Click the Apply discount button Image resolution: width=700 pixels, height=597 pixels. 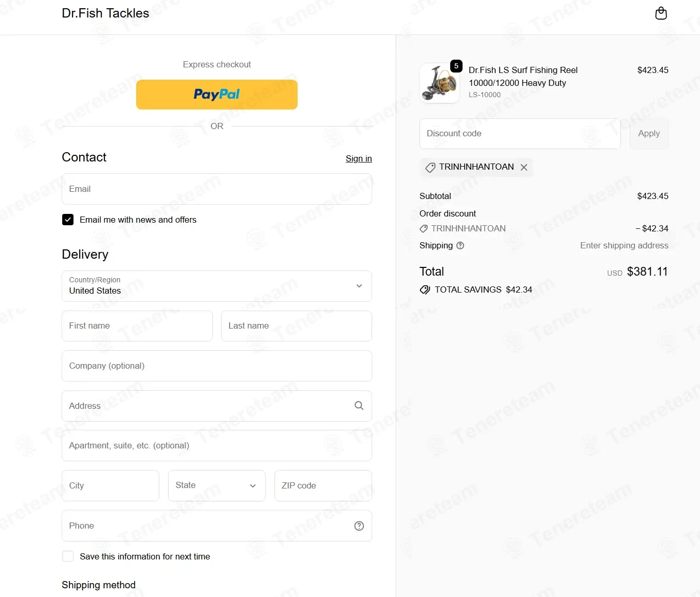pyautogui.click(x=649, y=134)
